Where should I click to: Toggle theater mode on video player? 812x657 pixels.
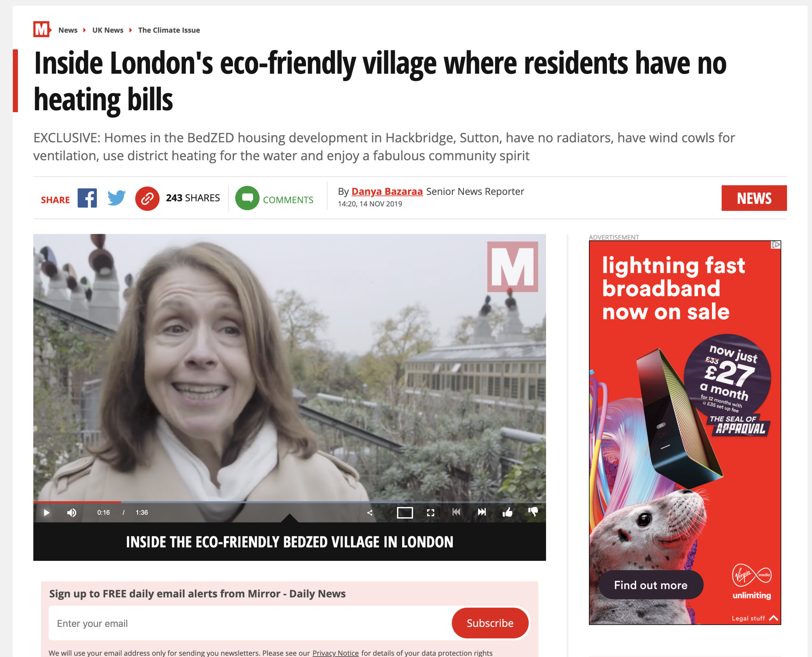click(x=405, y=512)
